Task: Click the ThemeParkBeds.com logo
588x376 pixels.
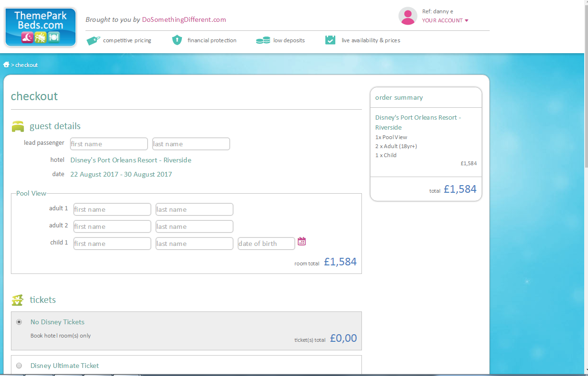Action: (40, 27)
